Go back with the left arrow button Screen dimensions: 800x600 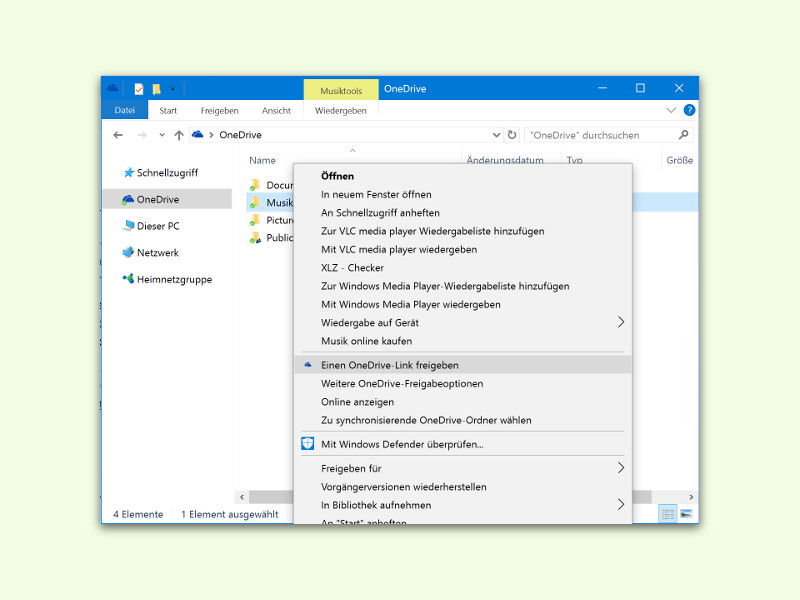pos(118,135)
